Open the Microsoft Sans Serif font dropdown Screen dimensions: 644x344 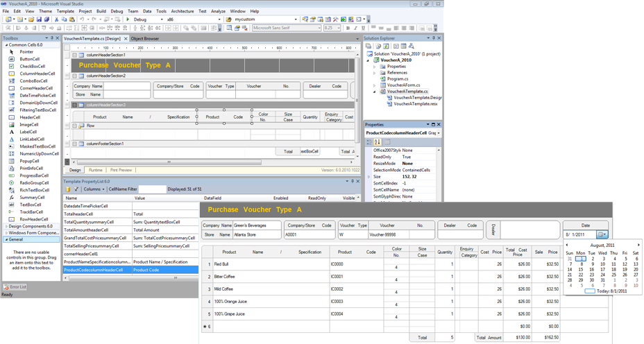pos(319,28)
